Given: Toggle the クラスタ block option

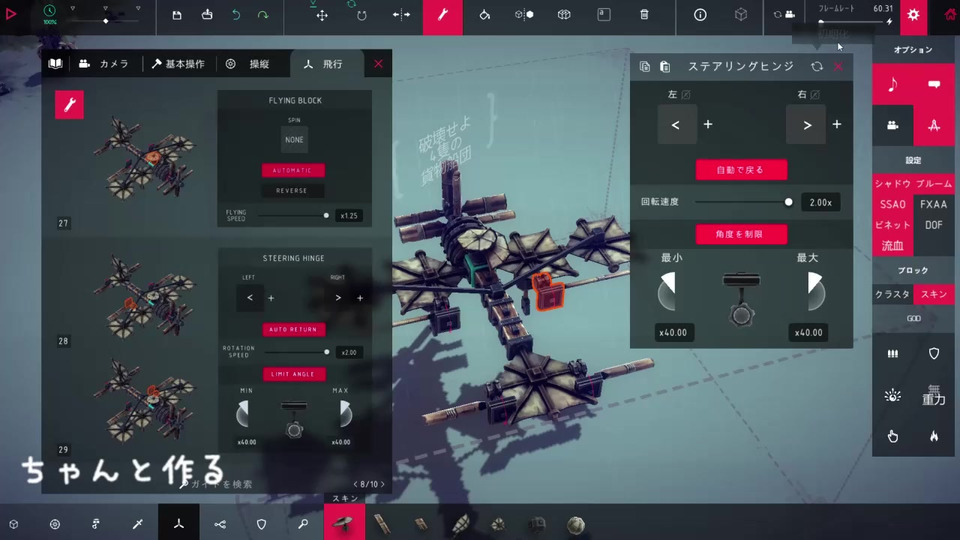Looking at the screenshot, I should click(x=893, y=294).
